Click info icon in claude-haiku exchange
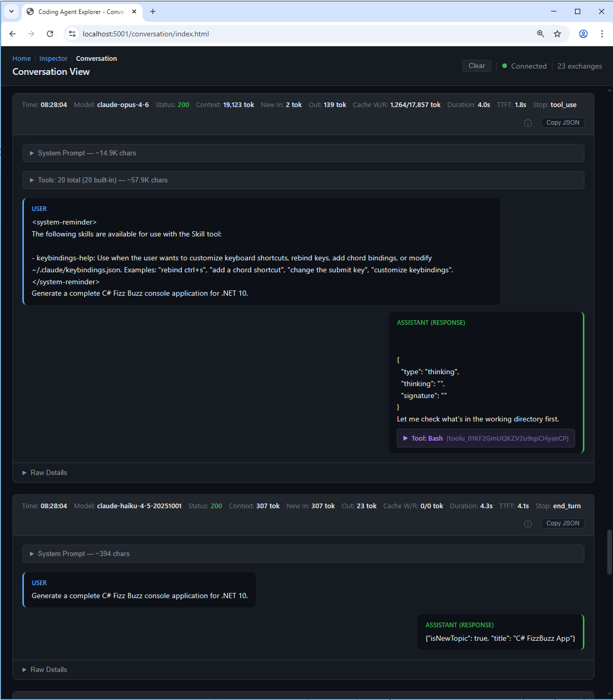 (528, 524)
